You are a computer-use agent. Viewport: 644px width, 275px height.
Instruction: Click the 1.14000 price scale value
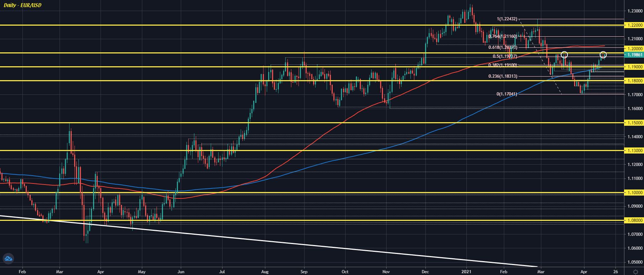click(x=635, y=137)
